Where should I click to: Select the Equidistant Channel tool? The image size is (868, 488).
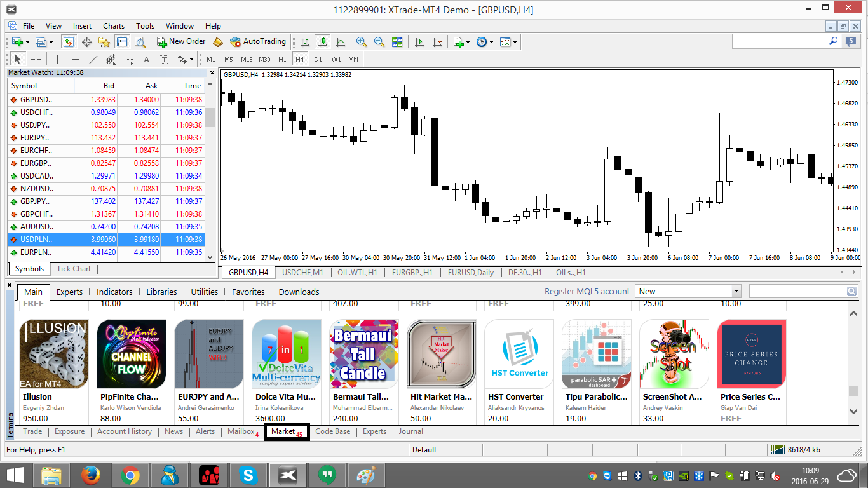pyautogui.click(x=111, y=60)
